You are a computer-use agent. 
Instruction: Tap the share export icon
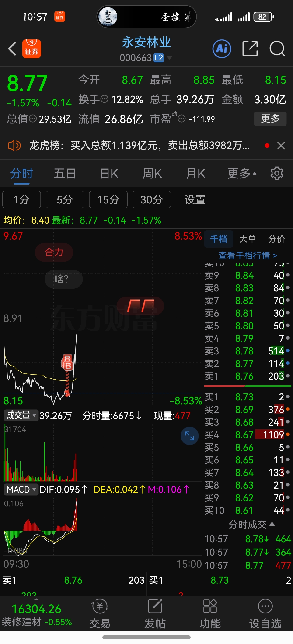pos(250,49)
